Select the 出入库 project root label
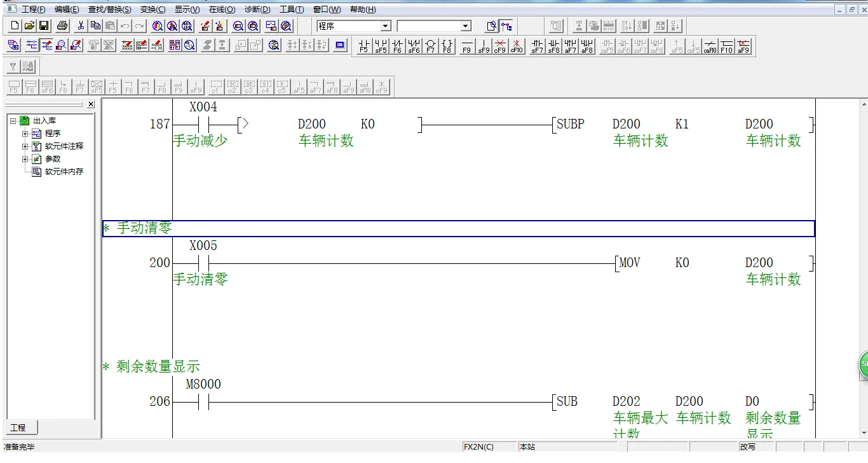 (x=44, y=120)
